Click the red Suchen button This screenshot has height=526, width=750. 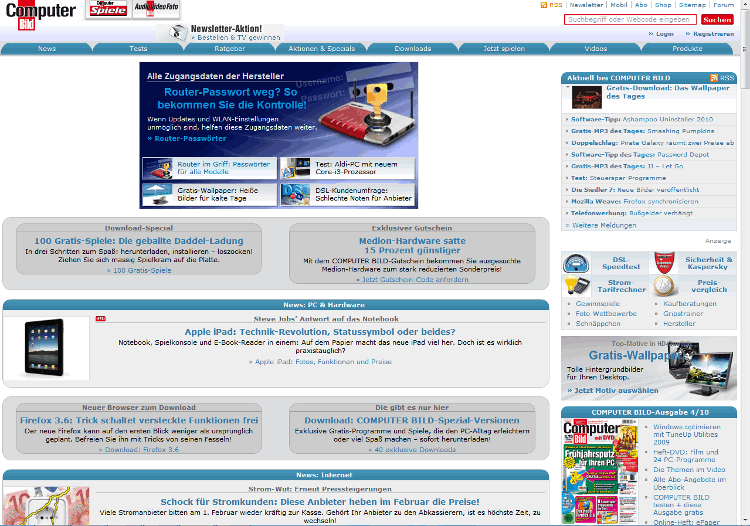pyautogui.click(x=717, y=20)
